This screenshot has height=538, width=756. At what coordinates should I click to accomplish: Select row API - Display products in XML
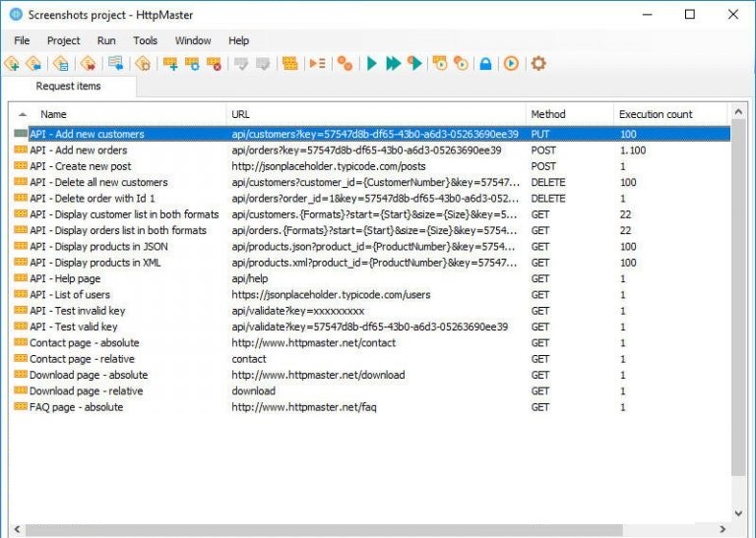[x=371, y=263]
